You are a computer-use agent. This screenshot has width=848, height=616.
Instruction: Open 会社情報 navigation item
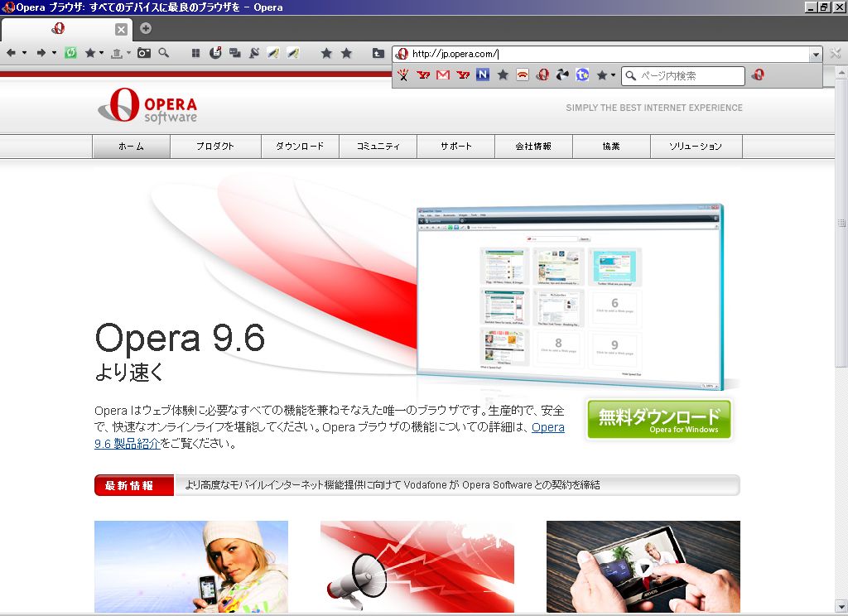534,146
